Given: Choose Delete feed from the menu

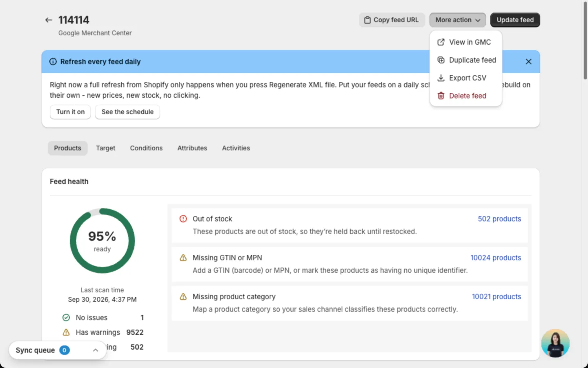Looking at the screenshot, I should (x=466, y=96).
